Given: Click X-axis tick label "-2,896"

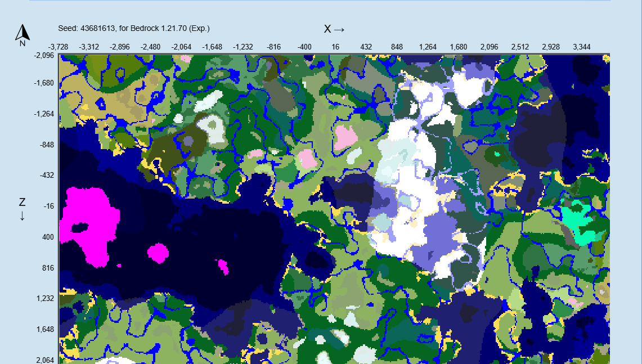Looking at the screenshot, I should tap(119, 47).
